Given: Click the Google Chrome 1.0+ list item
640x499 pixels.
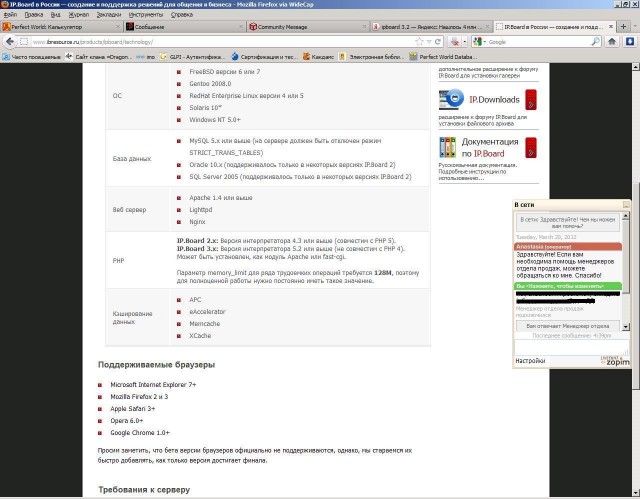Looking at the screenshot, I should click(140, 433).
